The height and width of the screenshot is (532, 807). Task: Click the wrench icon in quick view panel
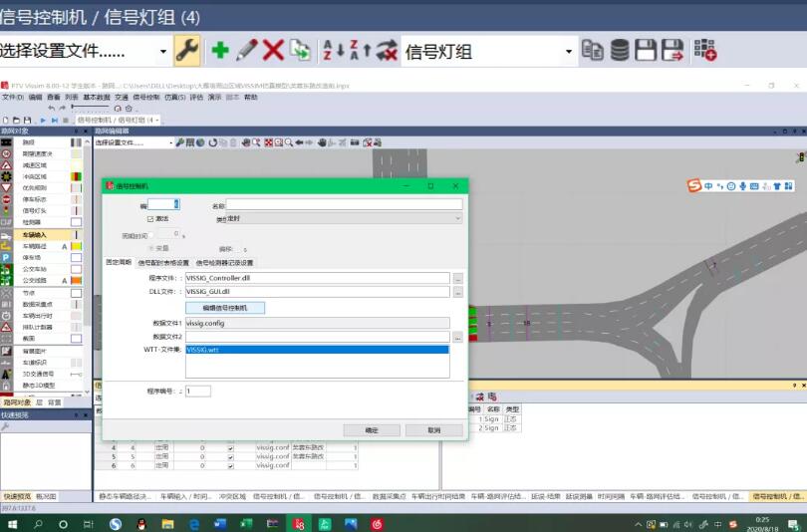click(x=5, y=426)
